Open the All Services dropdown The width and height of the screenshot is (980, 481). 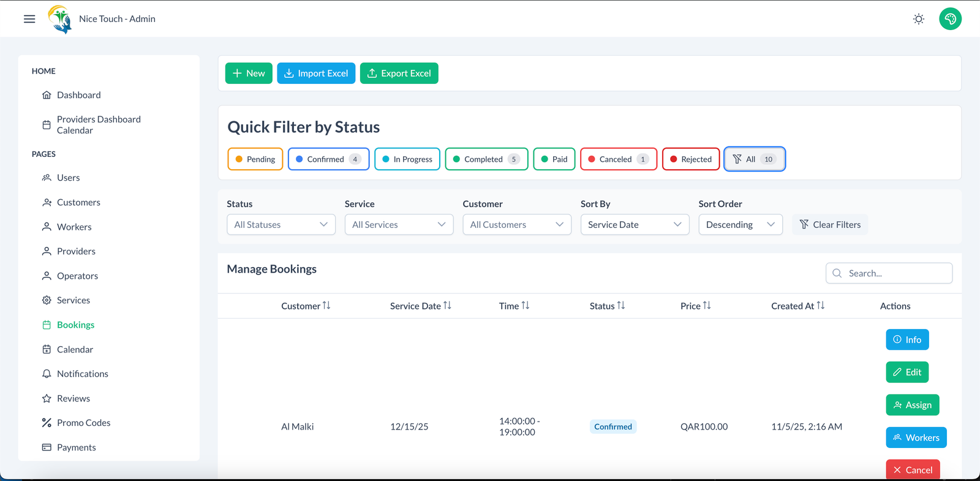click(399, 225)
